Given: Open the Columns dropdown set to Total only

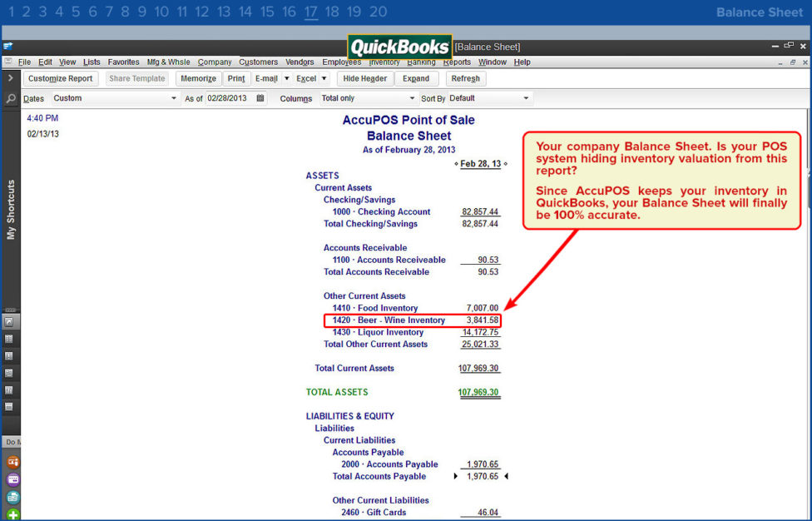Looking at the screenshot, I should tap(369, 98).
